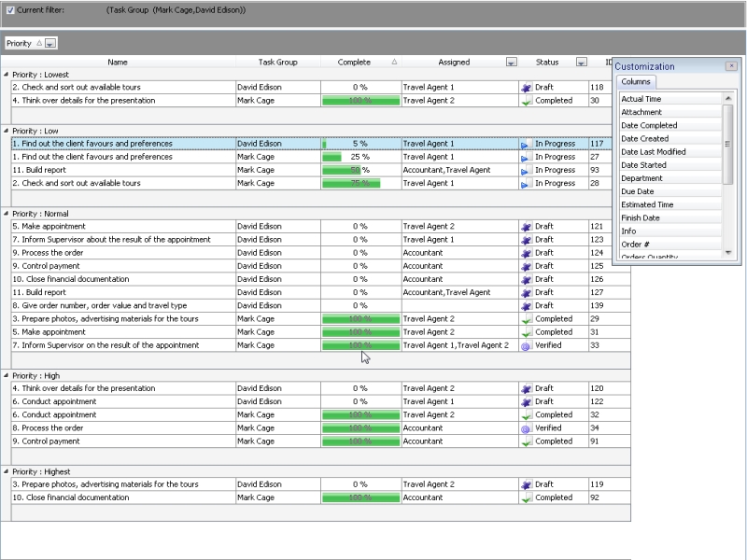The height and width of the screenshot is (560, 747).
Task: Click the Draft icon for Control payment ID 125
Action: pos(526,266)
